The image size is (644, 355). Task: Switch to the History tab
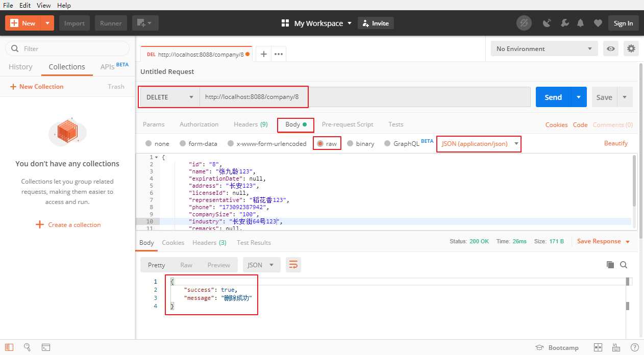click(x=20, y=67)
